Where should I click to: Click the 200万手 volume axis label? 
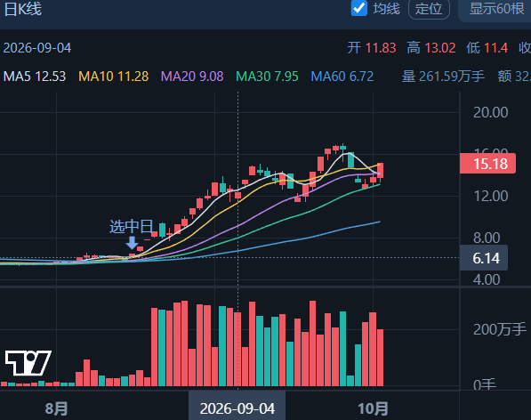(x=500, y=329)
